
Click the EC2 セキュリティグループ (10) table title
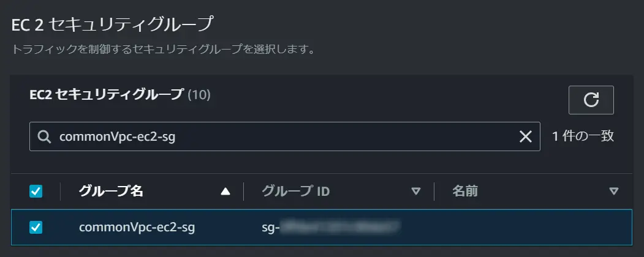click(x=120, y=95)
